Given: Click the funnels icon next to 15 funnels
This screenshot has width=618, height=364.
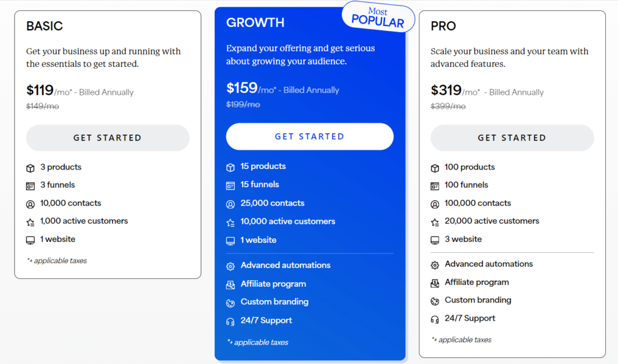Looking at the screenshot, I should [230, 185].
